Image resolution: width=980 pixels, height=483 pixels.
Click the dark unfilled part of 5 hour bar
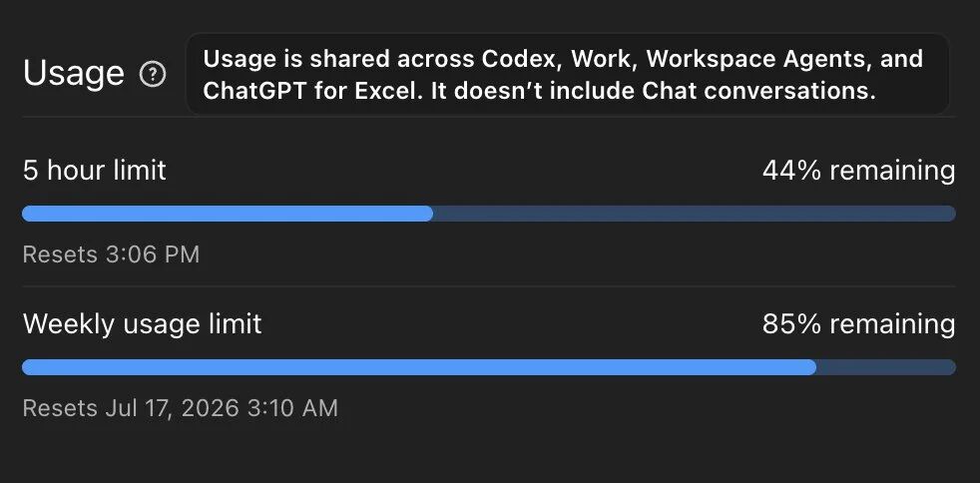point(695,214)
